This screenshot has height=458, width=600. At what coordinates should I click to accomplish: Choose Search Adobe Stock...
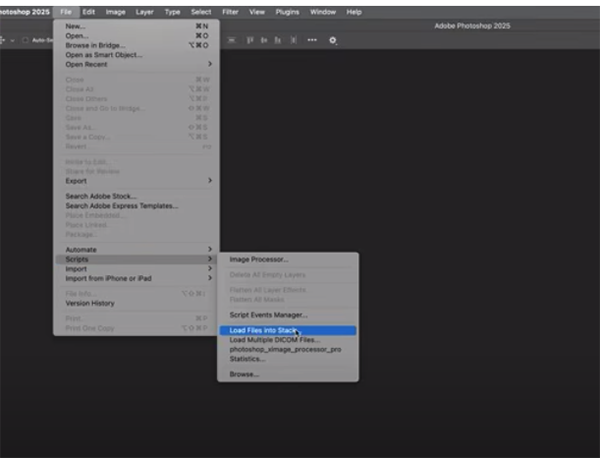pos(136,196)
